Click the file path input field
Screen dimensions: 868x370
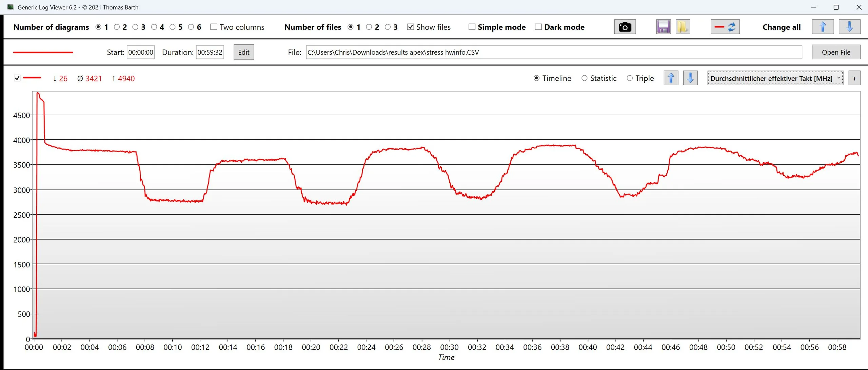553,52
